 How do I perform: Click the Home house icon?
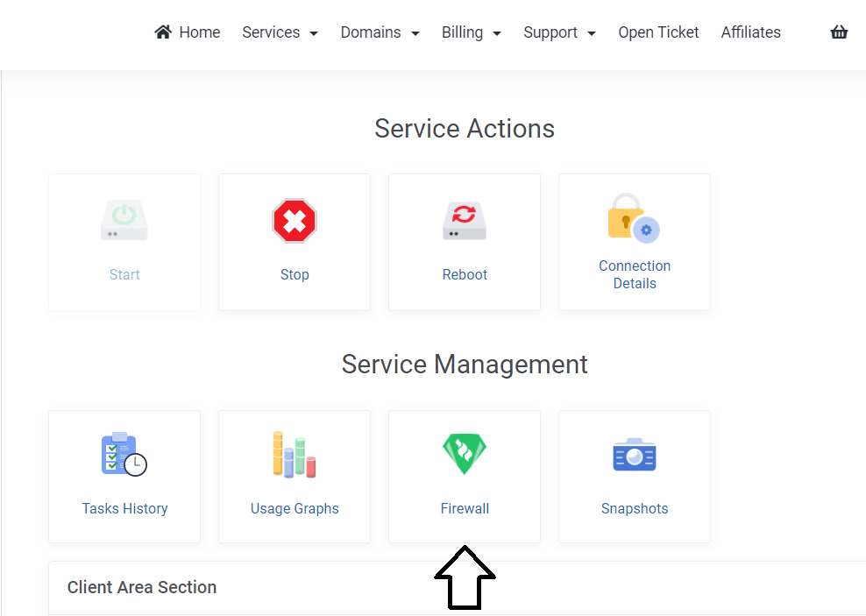point(163,32)
